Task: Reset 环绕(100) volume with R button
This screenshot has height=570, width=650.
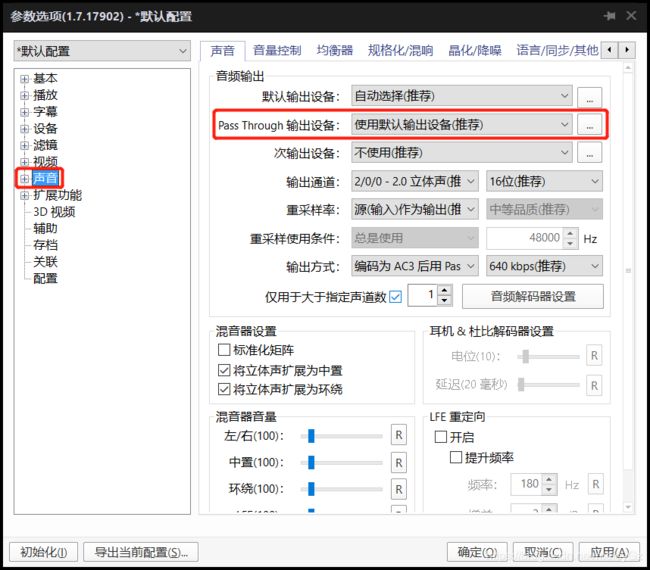Action: point(398,489)
